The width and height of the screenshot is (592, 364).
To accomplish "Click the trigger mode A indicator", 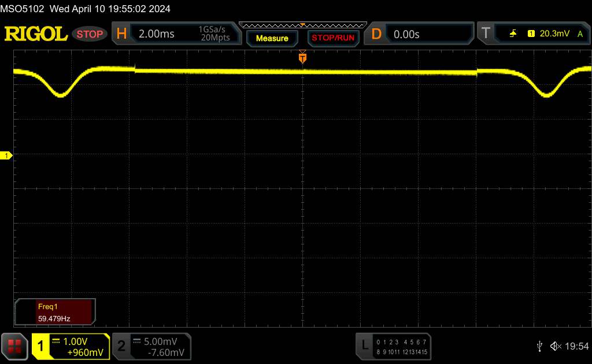I will [580, 34].
